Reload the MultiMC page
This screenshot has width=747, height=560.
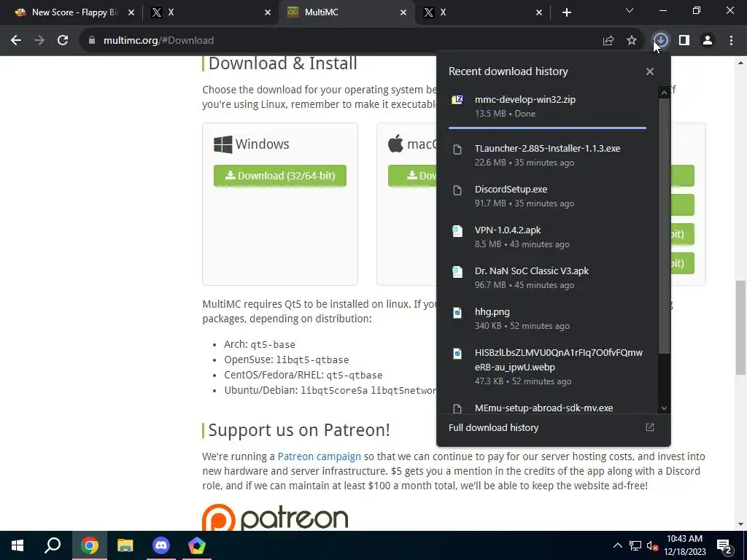coord(63,41)
